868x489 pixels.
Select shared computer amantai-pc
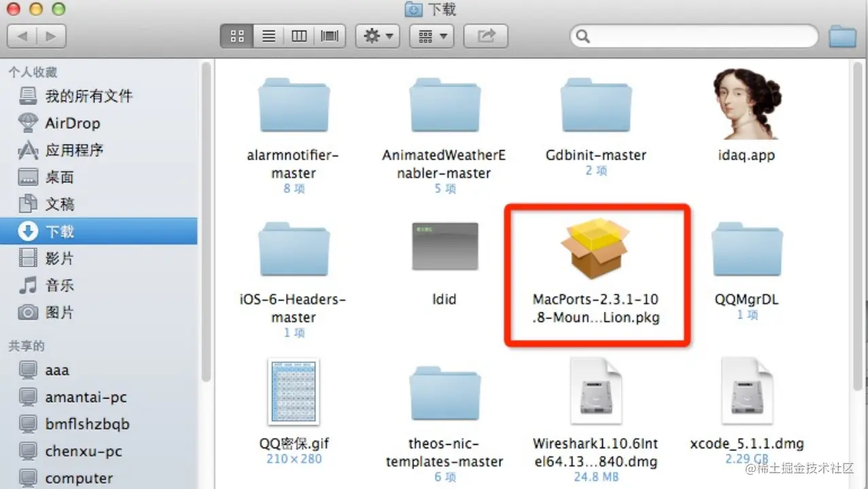(99, 397)
